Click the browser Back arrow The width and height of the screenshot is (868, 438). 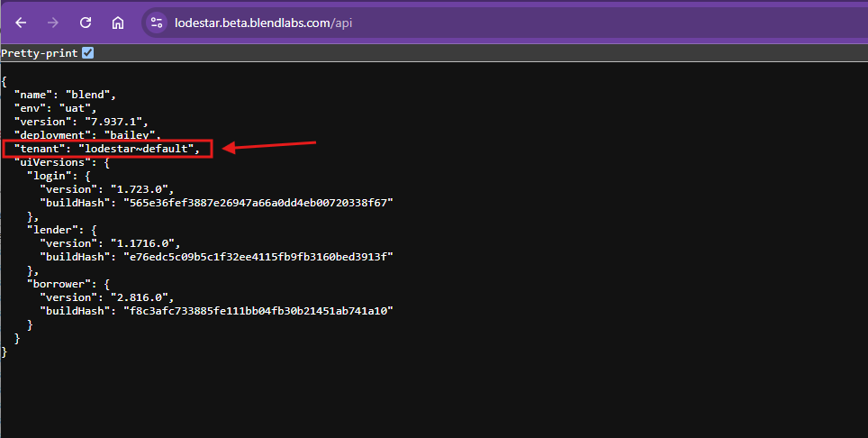click(21, 23)
